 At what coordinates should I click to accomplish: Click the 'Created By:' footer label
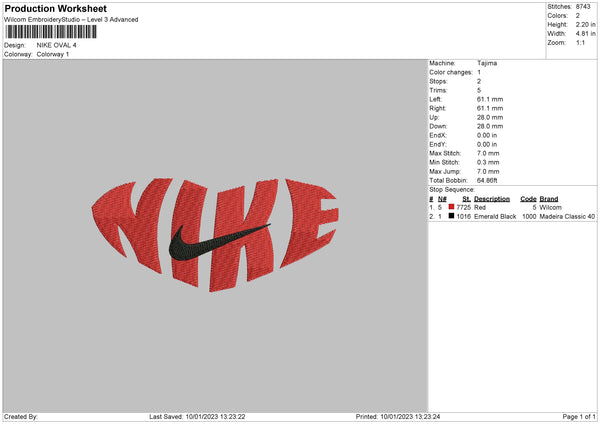click(x=21, y=417)
